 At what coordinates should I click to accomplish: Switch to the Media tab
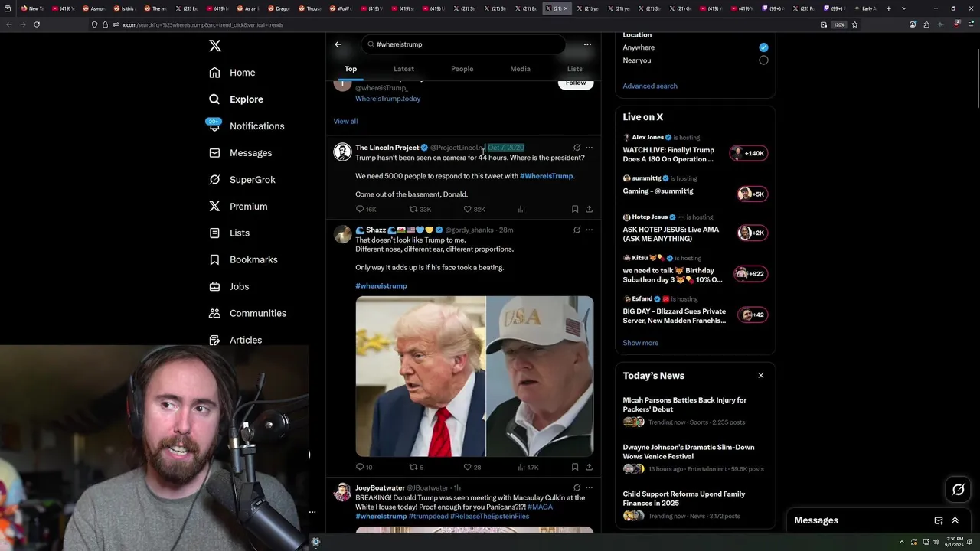click(x=520, y=69)
